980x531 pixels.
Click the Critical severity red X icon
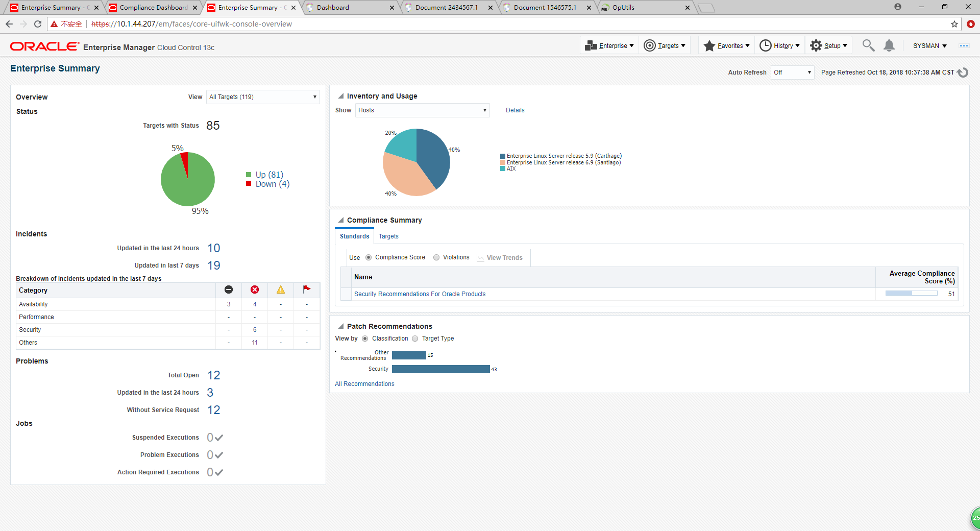[255, 290]
